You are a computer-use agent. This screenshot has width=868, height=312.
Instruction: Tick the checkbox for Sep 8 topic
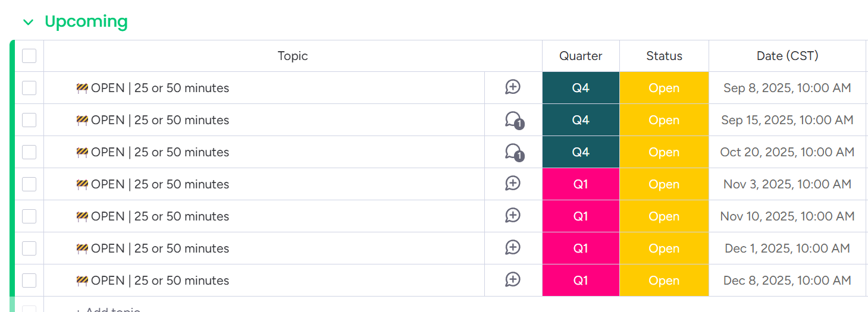pyautogui.click(x=29, y=88)
